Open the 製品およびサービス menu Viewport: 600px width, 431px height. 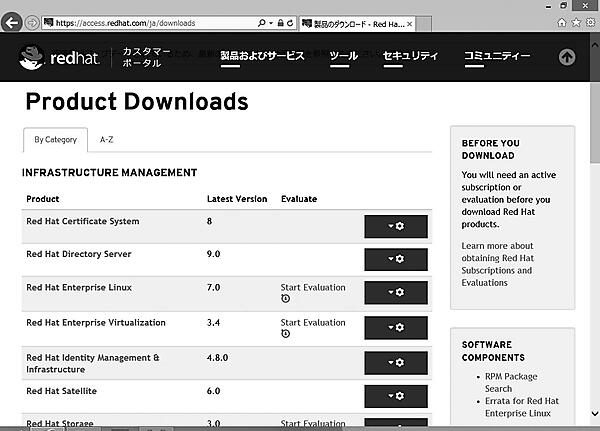(262, 56)
